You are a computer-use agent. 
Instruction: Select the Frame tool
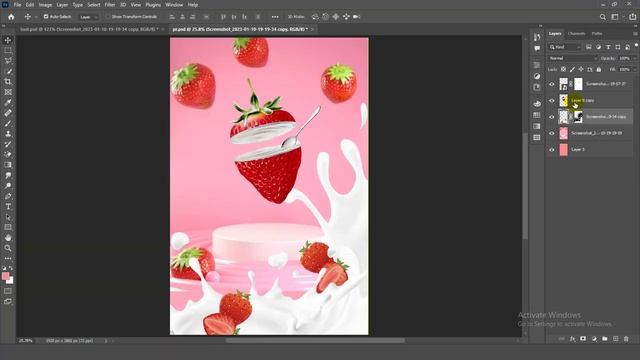pos(8,92)
